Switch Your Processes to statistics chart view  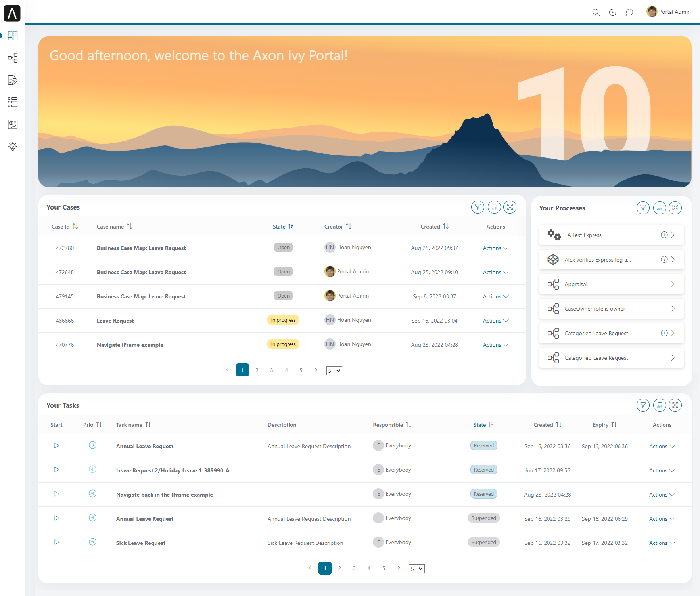(x=660, y=208)
